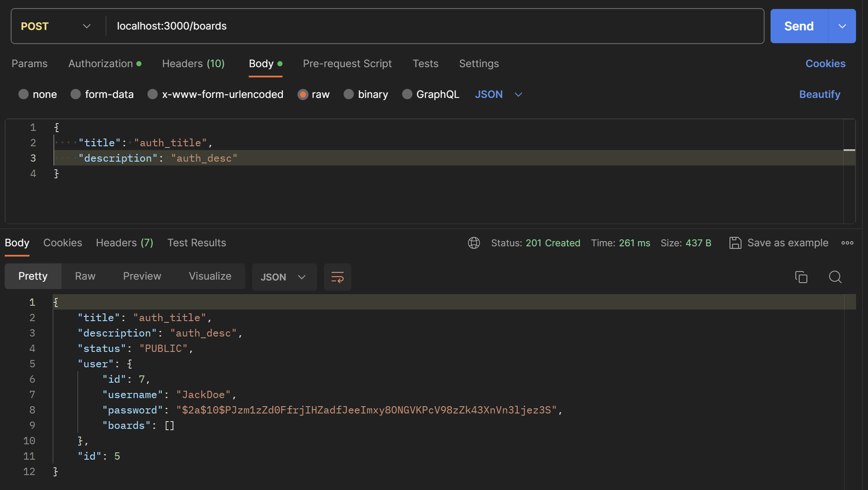Open the request body JSON type dropdown
868x490 pixels.
[x=498, y=94]
